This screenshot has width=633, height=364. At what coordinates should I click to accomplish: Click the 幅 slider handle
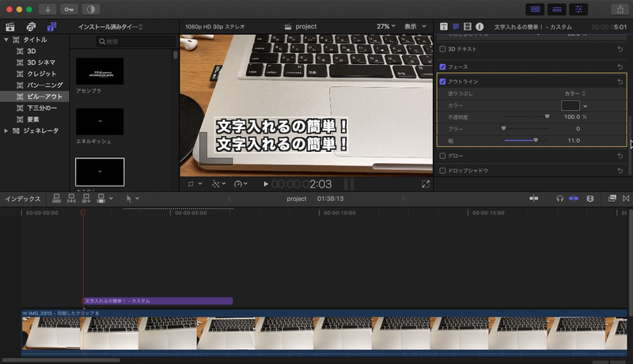[536, 140]
